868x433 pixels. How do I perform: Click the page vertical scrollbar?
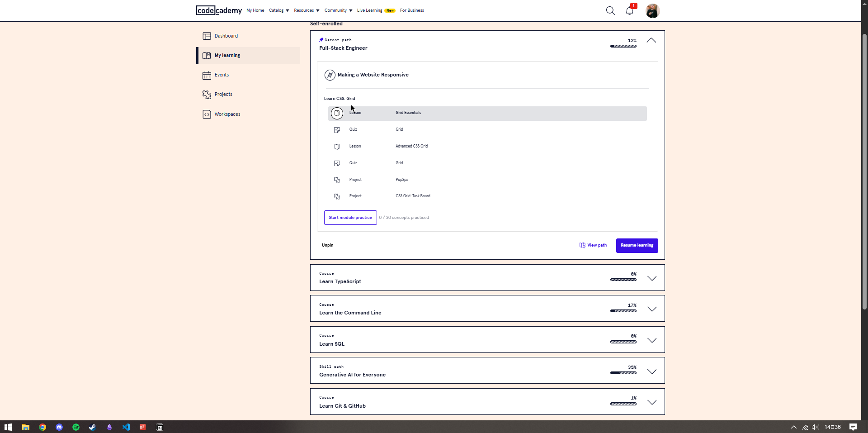[864, 172]
